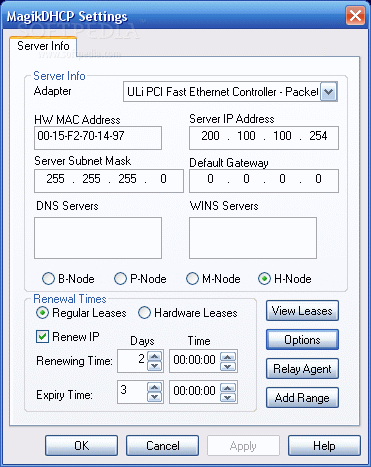Open the View Leases window
Image resolution: width=371 pixels, height=467 pixels.
coord(302,311)
